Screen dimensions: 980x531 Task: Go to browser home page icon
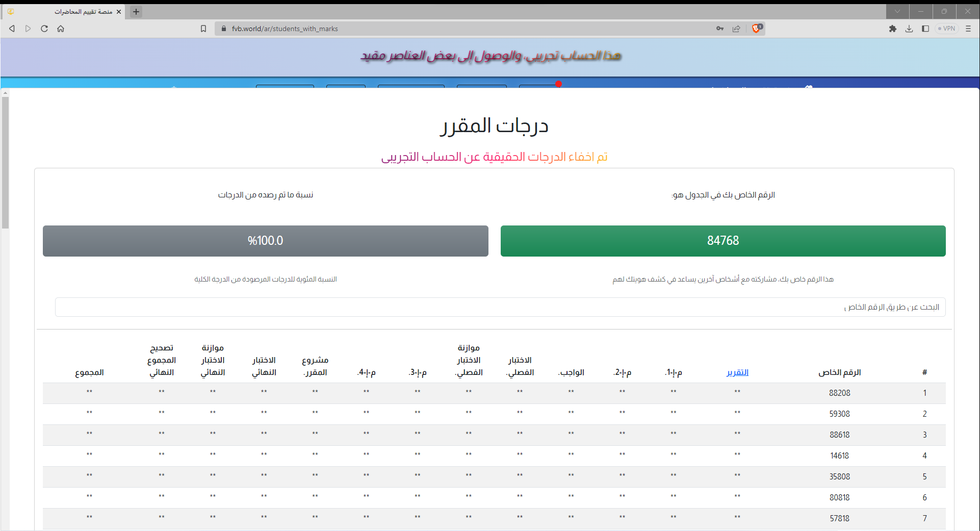click(x=61, y=29)
